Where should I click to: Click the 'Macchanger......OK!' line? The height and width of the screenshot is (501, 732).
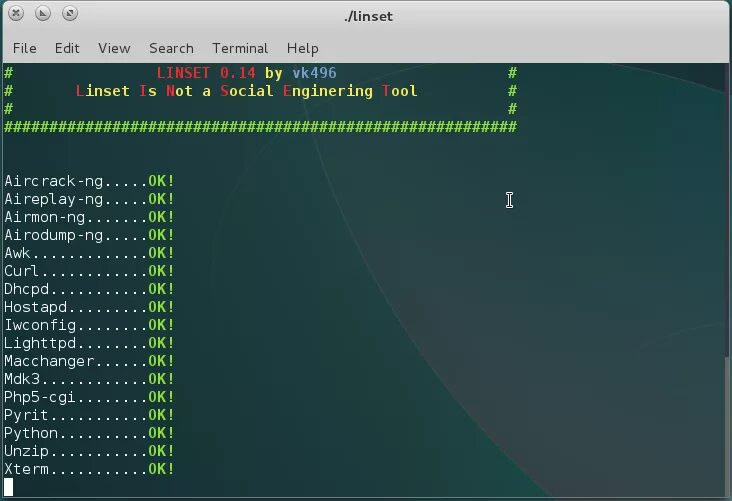89,361
